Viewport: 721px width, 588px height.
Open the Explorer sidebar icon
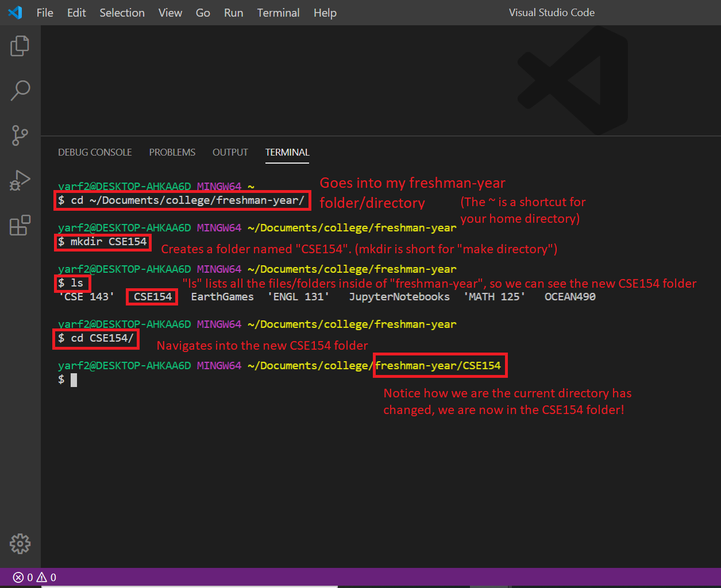coord(20,46)
